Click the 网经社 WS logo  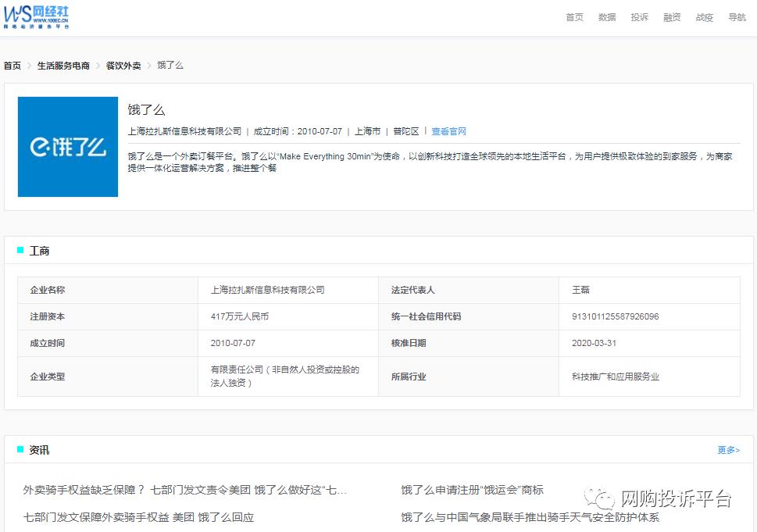(x=35, y=16)
